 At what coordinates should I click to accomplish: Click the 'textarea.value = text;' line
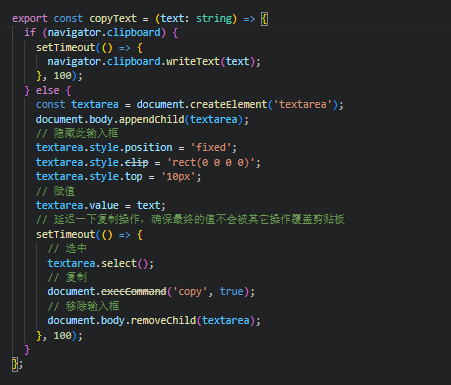pos(100,205)
